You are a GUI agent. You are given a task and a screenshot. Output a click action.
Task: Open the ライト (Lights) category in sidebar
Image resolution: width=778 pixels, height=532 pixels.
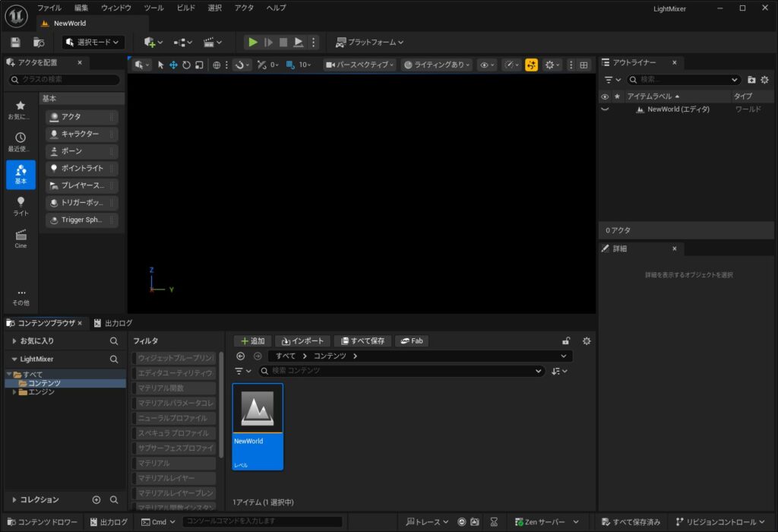coord(21,206)
